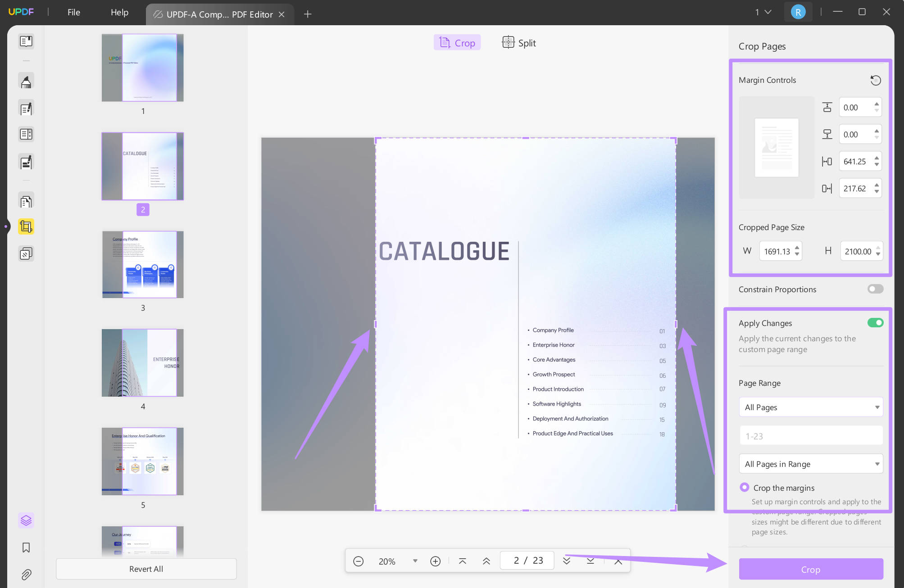This screenshot has width=904, height=588.
Task: Open the All Pages in Range dropdown
Action: point(810,464)
